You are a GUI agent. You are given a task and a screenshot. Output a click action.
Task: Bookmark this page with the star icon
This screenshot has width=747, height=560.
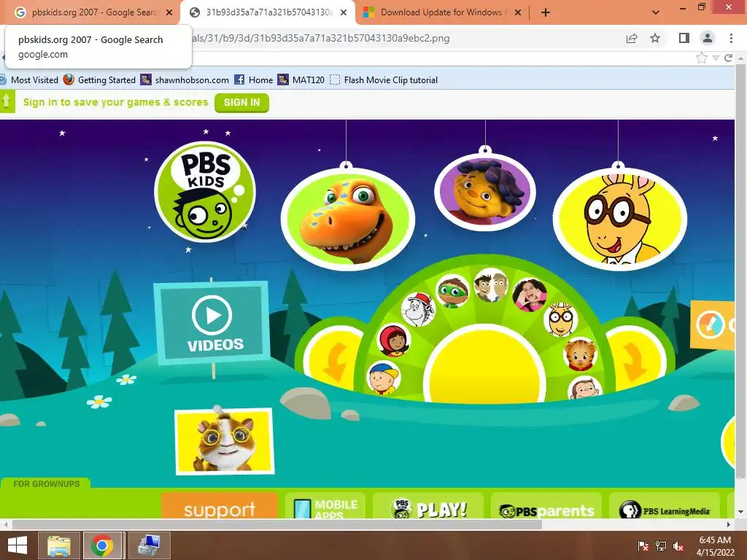point(656,38)
